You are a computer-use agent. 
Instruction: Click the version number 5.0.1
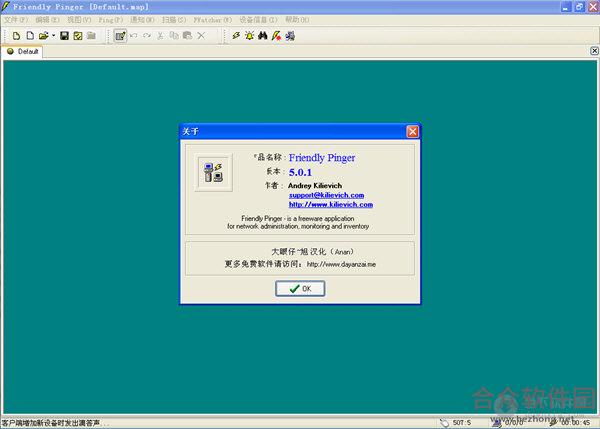click(x=300, y=173)
